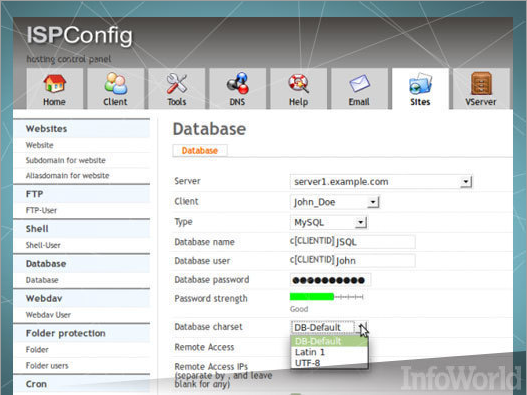The width and height of the screenshot is (527, 395).
Task: Open the Sites folder globe icon
Action: point(420,83)
